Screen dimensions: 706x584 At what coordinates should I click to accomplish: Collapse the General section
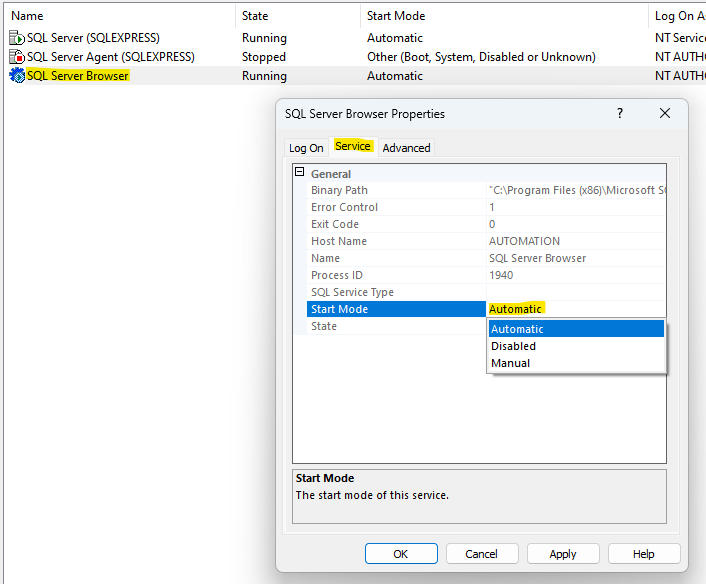(299, 172)
